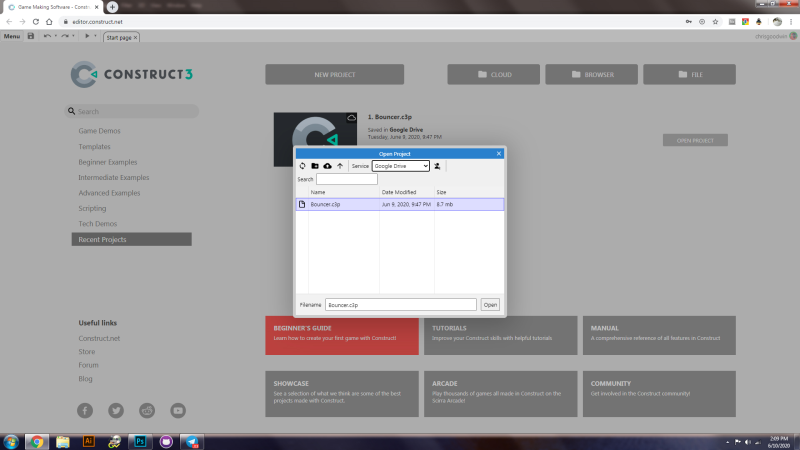Select Beginner Examples in sidebar
Viewport: 800px width, 450px height.
108,162
